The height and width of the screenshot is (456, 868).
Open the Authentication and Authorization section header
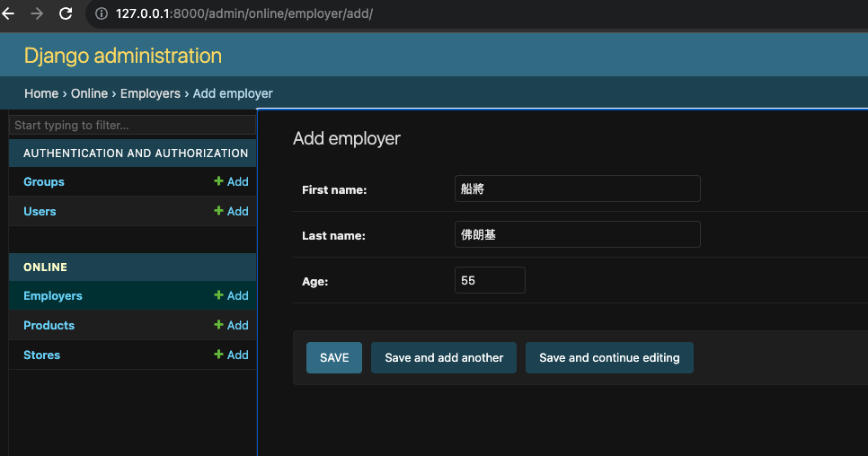tap(136, 153)
